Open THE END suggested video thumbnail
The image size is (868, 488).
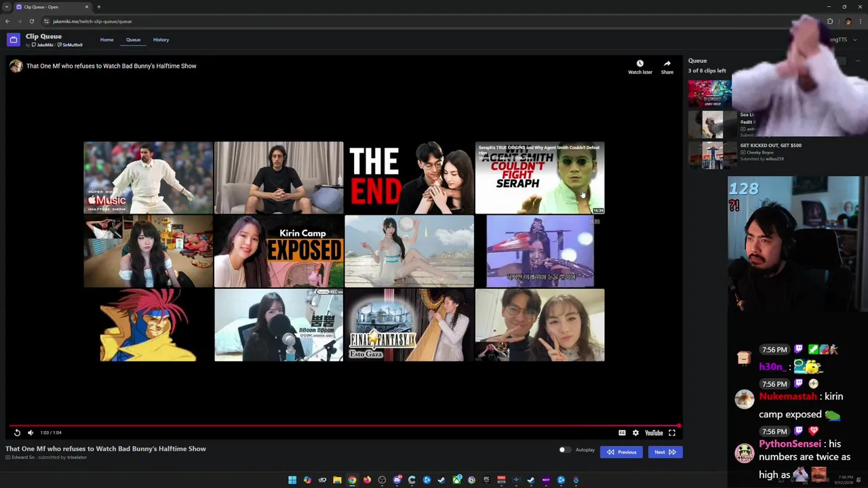click(409, 178)
